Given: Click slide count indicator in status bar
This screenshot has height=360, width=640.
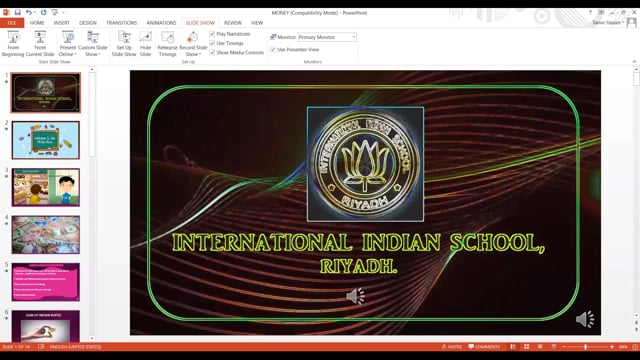Looking at the screenshot, I should [x=16, y=347].
